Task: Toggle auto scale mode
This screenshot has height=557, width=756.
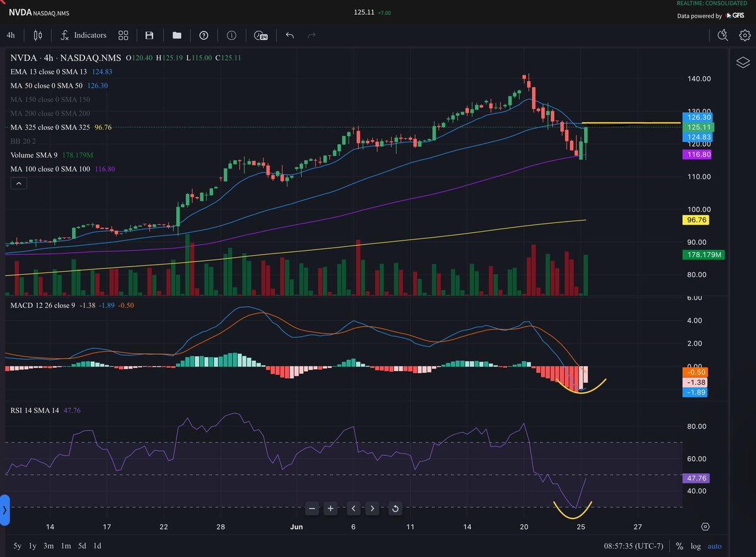Action: pos(714,546)
